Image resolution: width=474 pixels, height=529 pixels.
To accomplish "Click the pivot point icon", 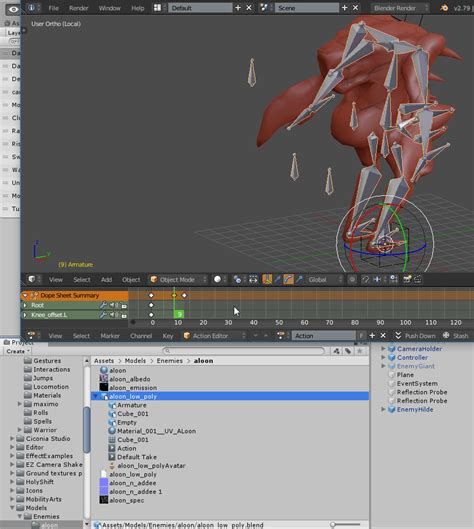I will coord(237,279).
